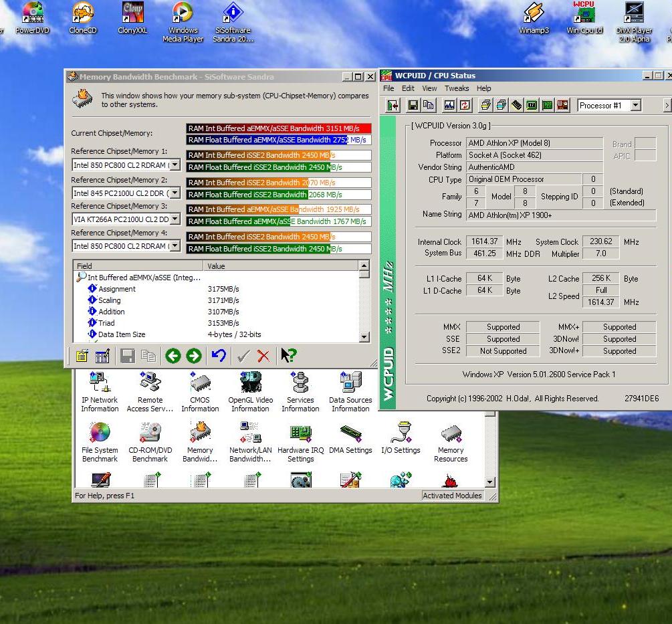This screenshot has height=624, width=672.
Task: Click the Sandra module list scroll-down arrow
Action: point(490,482)
